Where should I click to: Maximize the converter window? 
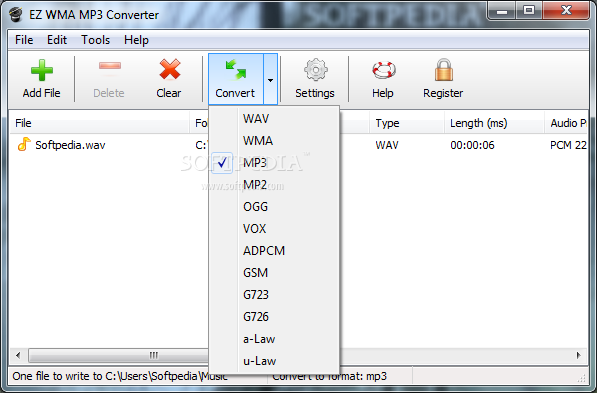click(x=529, y=11)
